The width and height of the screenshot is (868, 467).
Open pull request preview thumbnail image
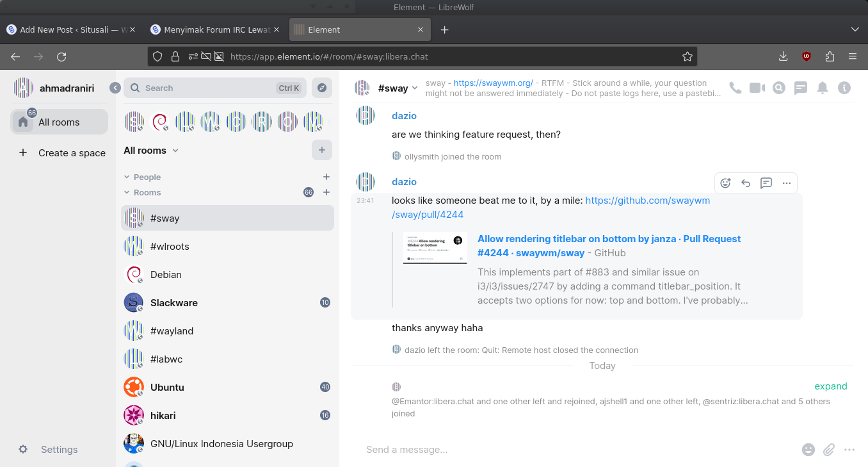click(435, 248)
